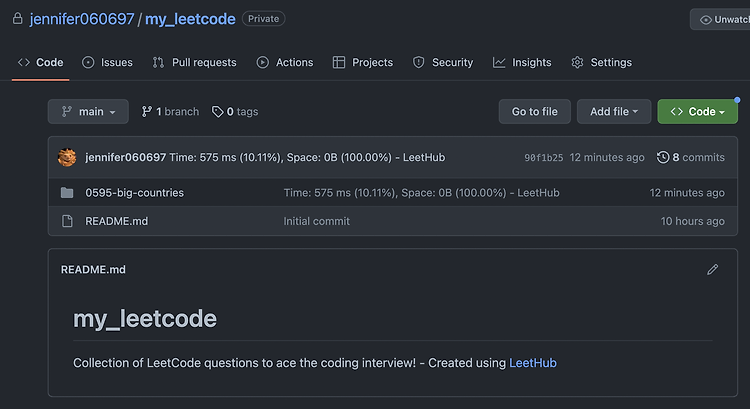Screen dimensions: 750x409
Task: Open 0595-big-countries row commit message
Action: pos(421,193)
